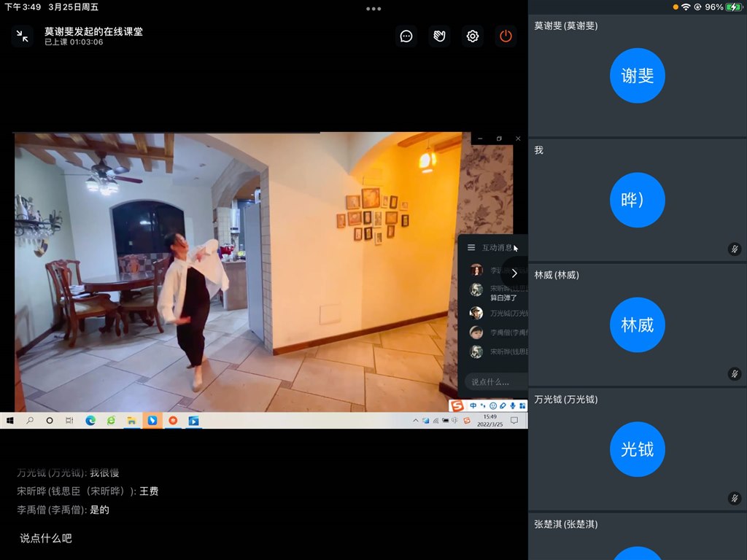The image size is (747, 560).
Task: Tap the 说点什么吧 message input
Action: pyautogui.click(x=46, y=538)
